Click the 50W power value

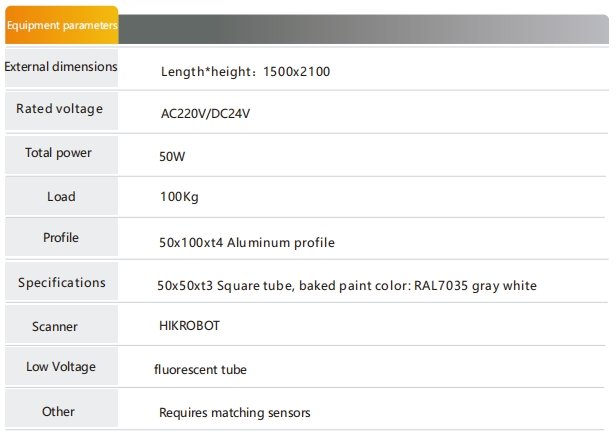tap(172, 156)
